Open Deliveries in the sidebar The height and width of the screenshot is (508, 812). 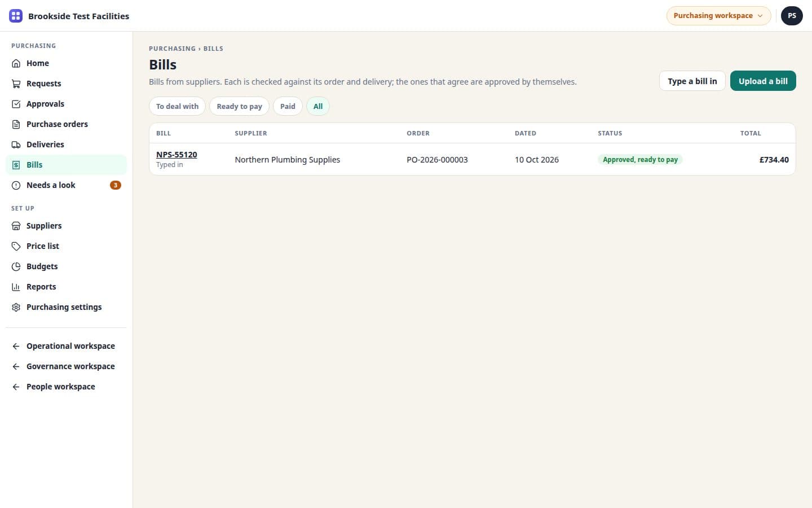pyautogui.click(x=66, y=144)
